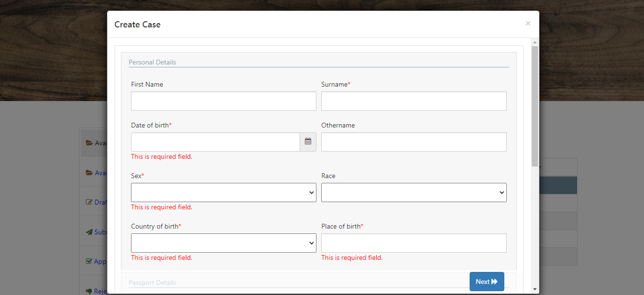
Task: Open the date of birth calendar picker
Action: point(308,142)
